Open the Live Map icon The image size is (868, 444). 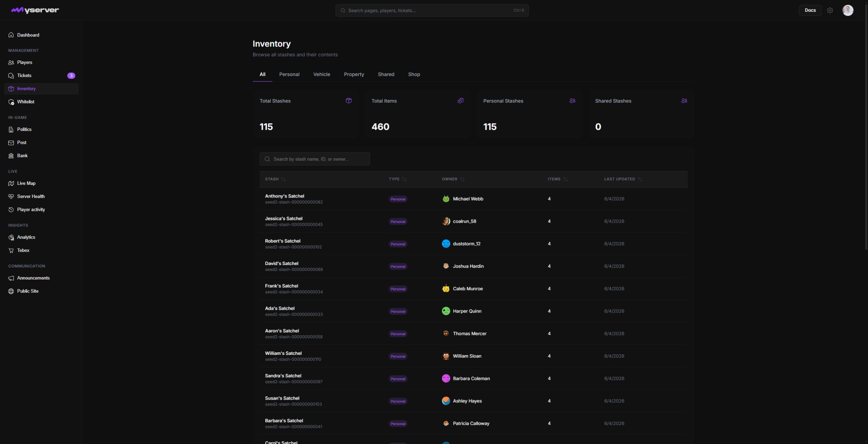point(11,183)
